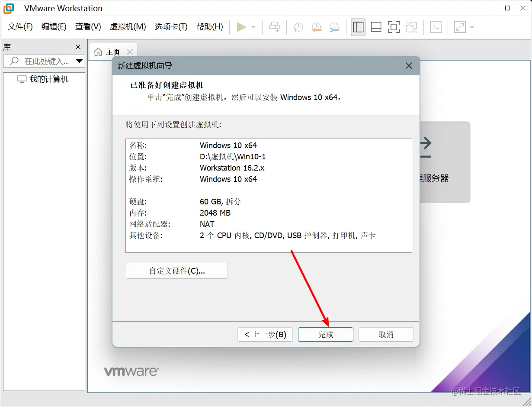Click the console view toolbar icon
Image resolution: width=532 pixels, height=407 pixels.
pos(436,27)
